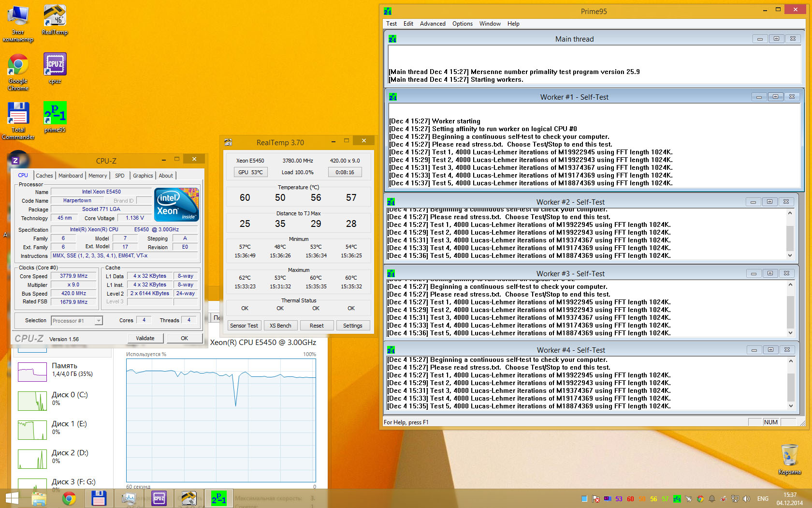Click the Reset button in RealTemp
The image size is (812, 508).
tap(317, 326)
